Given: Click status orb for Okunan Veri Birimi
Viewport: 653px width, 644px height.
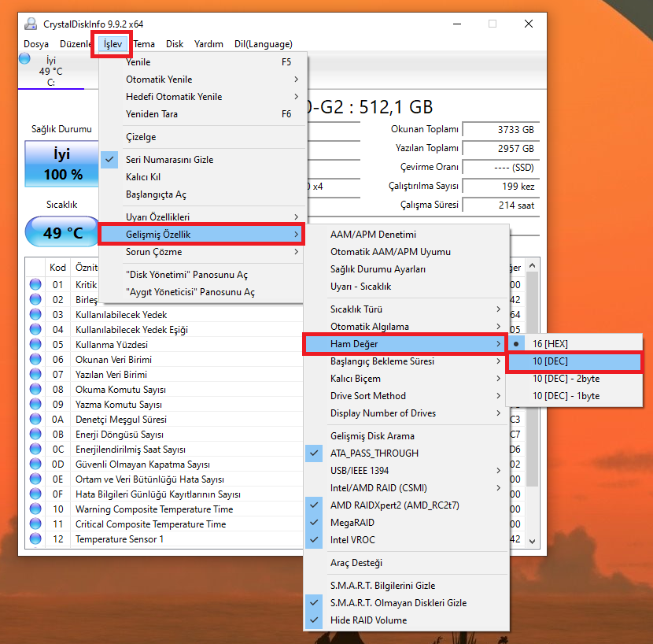Looking at the screenshot, I should click(35, 359).
